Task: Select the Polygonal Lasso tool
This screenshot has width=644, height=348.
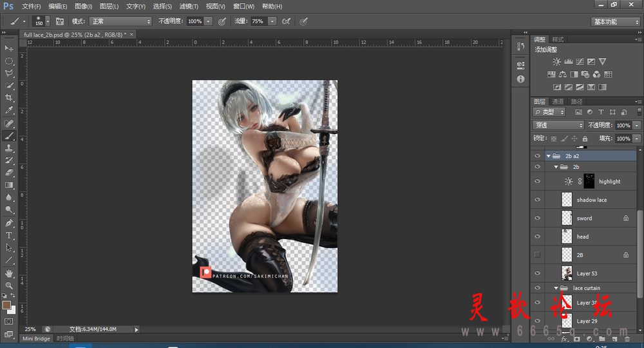Action: (x=8, y=73)
